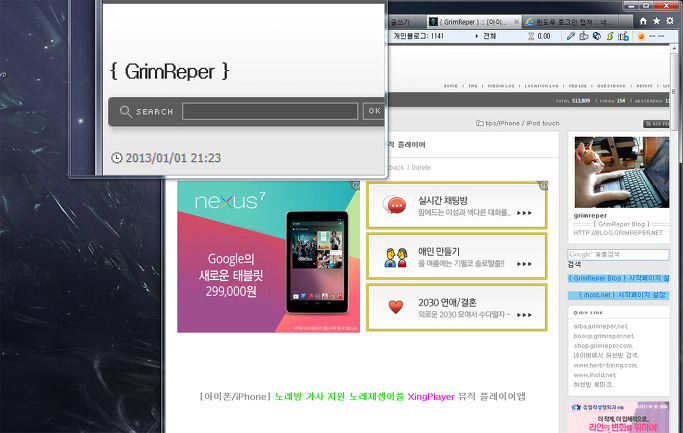Viewport: 683px width, 433px height.
Task: Click GrimReper Blog 시작페이지 설정 link
Action: (619, 278)
